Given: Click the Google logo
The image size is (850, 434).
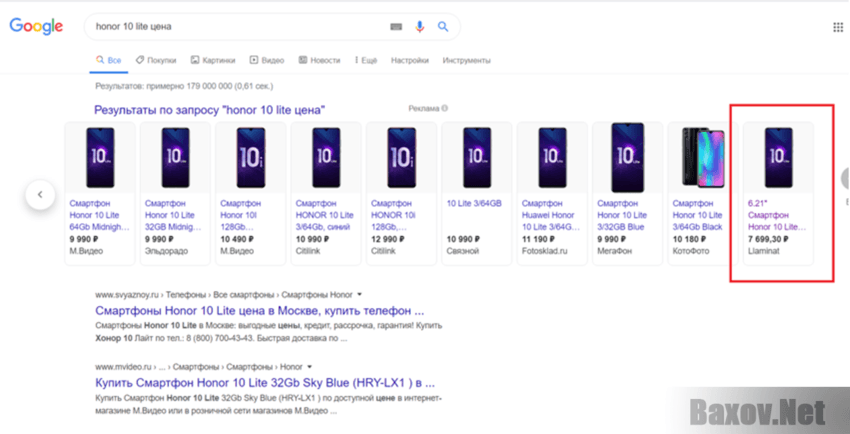Looking at the screenshot, I should pos(36,26).
